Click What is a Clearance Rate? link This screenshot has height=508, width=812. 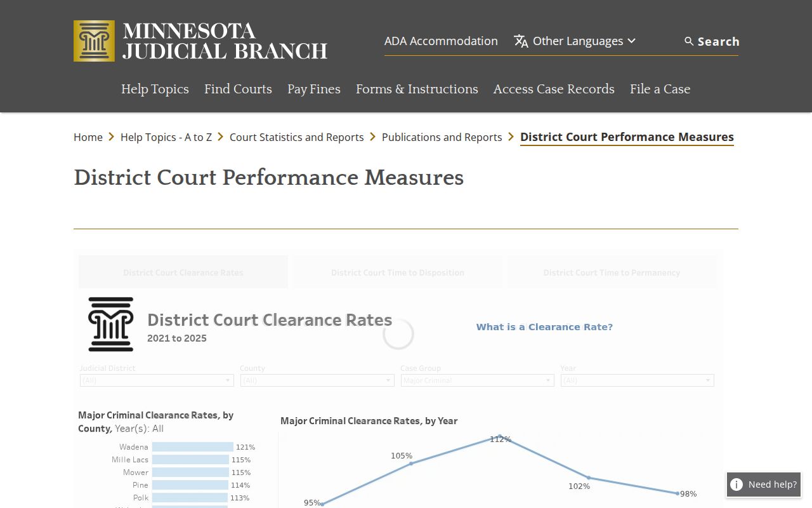(544, 327)
